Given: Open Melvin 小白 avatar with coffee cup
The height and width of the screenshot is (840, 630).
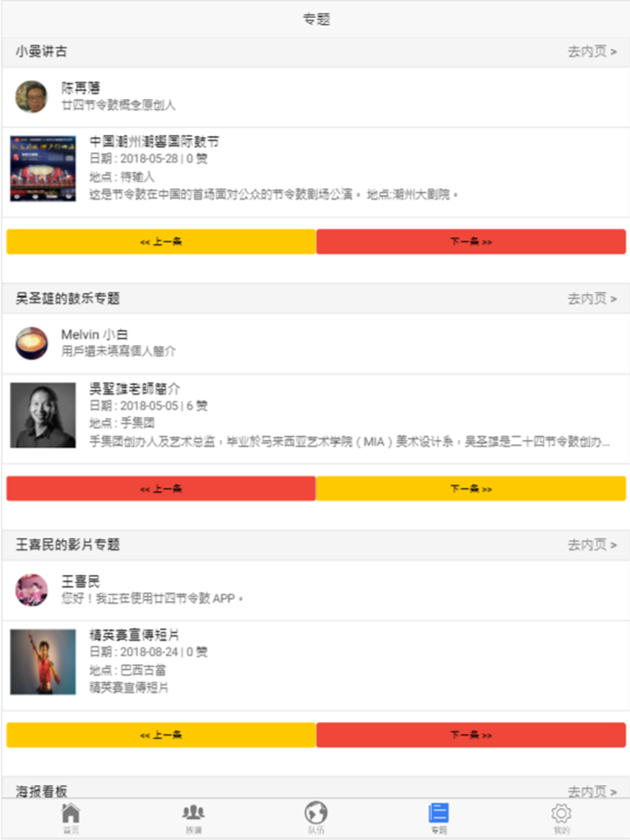Looking at the screenshot, I should pos(31,343).
